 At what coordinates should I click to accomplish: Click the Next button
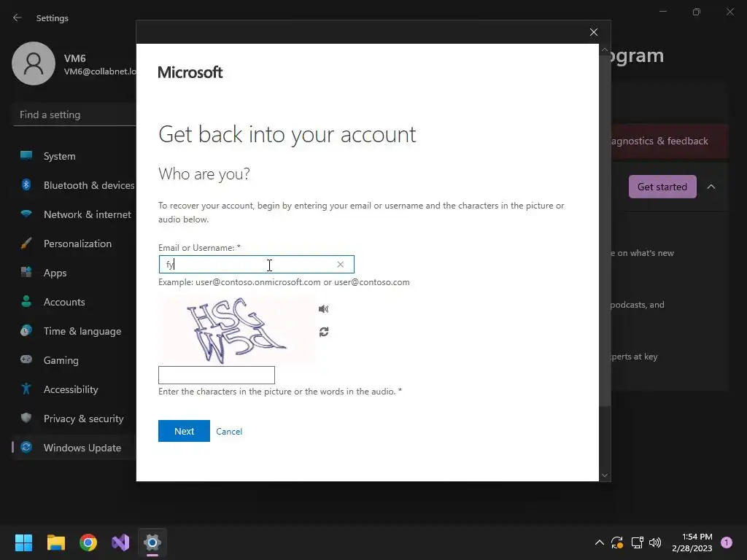click(184, 431)
